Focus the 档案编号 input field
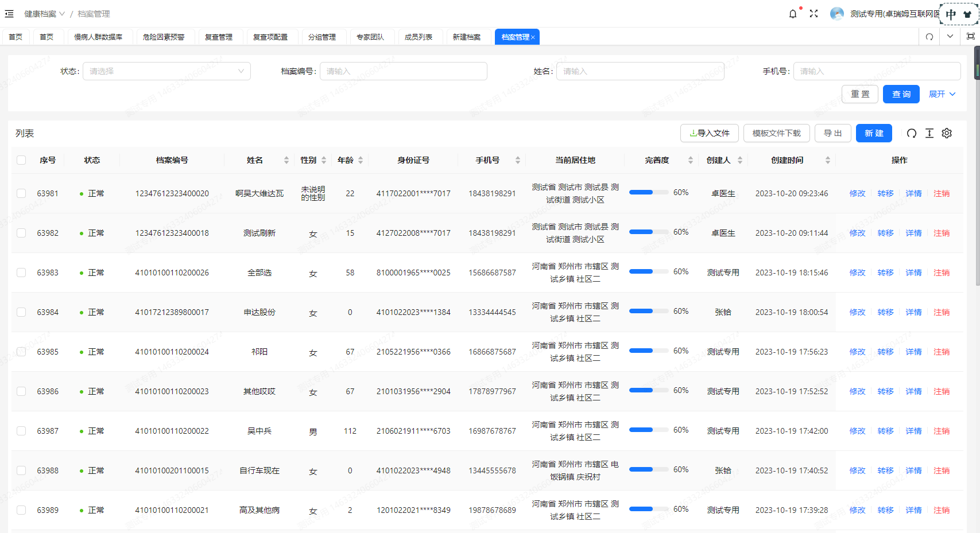980x533 pixels. coord(404,71)
